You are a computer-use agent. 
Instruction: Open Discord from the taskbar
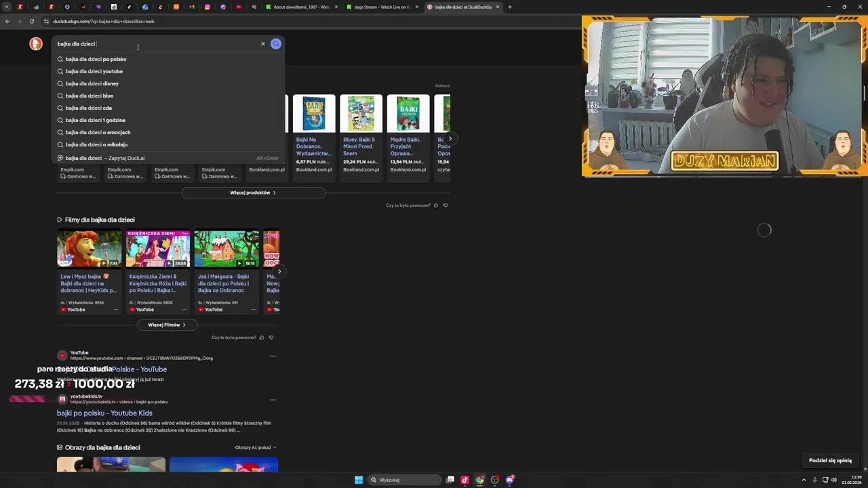[509, 480]
